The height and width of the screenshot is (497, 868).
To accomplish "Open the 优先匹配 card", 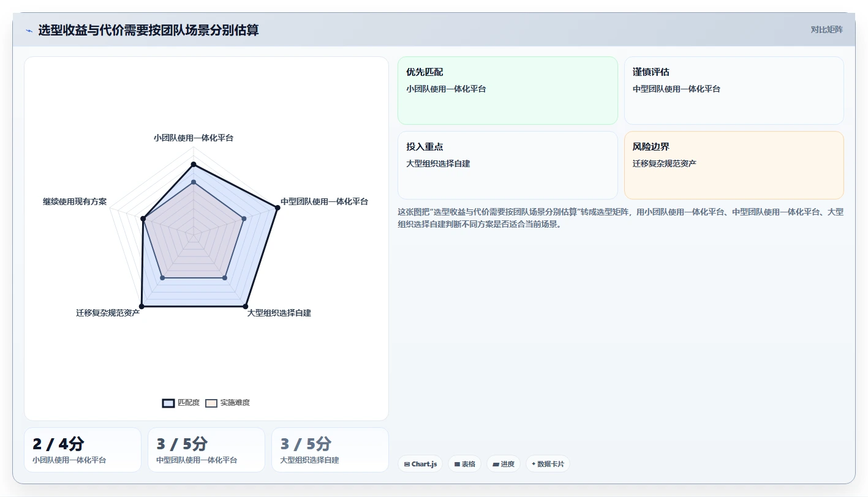I will pyautogui.click(x=508, y=91).
